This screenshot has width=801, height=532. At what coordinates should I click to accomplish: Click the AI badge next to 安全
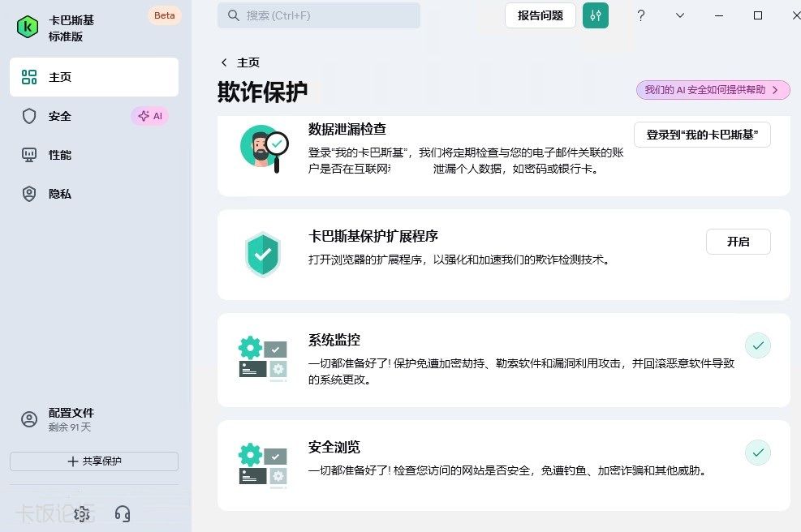150,116
